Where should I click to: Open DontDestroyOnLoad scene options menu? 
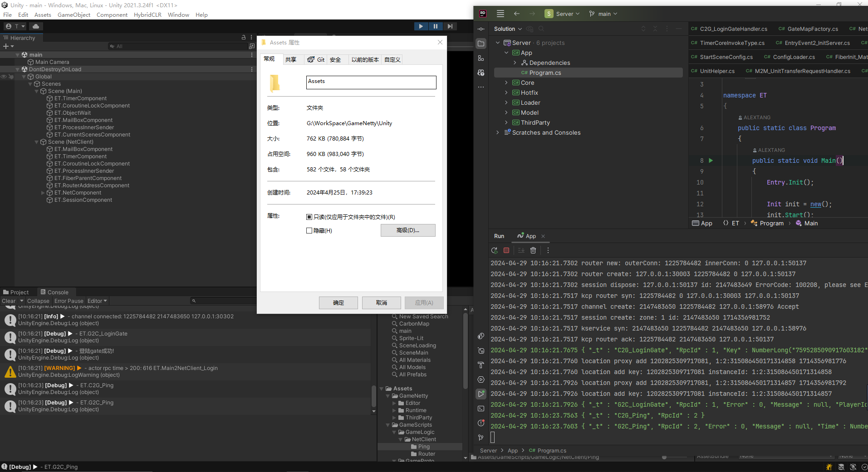tap(252, 69)
